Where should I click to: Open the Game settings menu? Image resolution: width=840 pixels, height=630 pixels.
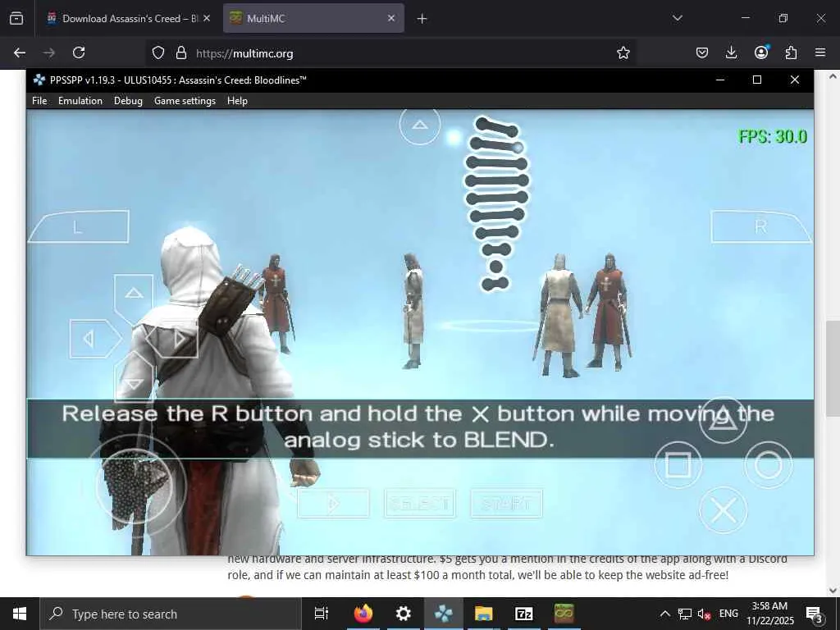185,101
